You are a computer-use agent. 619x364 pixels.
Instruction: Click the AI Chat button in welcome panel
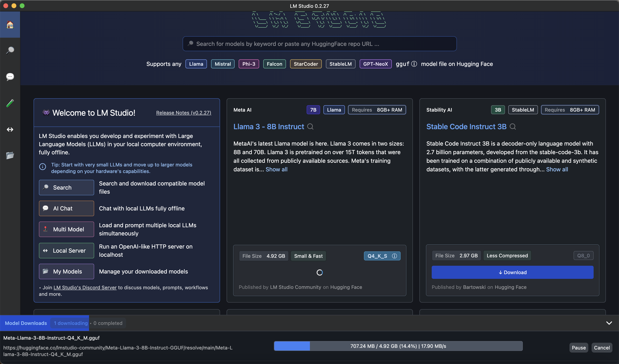pyautogui.click(x=66, y=208)
